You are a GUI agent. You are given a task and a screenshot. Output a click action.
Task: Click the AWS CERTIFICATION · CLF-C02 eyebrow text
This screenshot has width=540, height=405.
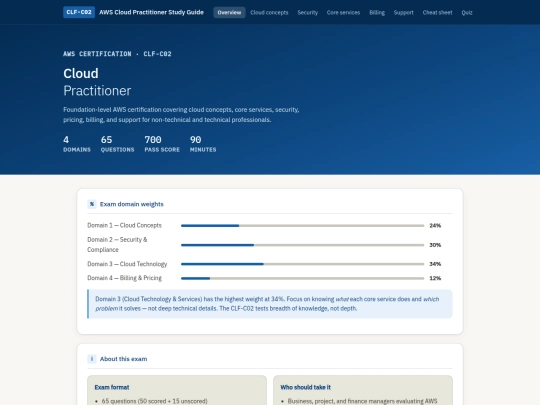pyautogui.click(x=117, y=54)
